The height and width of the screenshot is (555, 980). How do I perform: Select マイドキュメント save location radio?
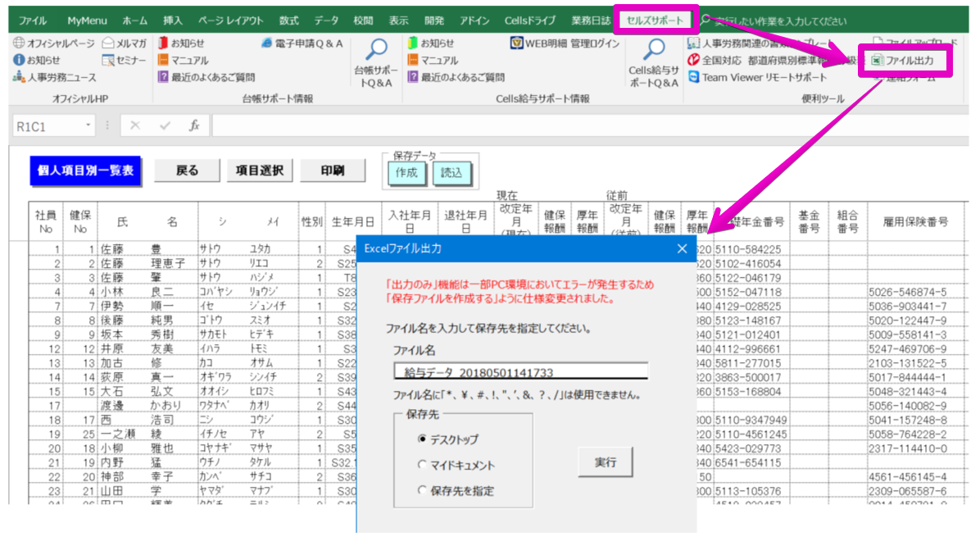422,465
